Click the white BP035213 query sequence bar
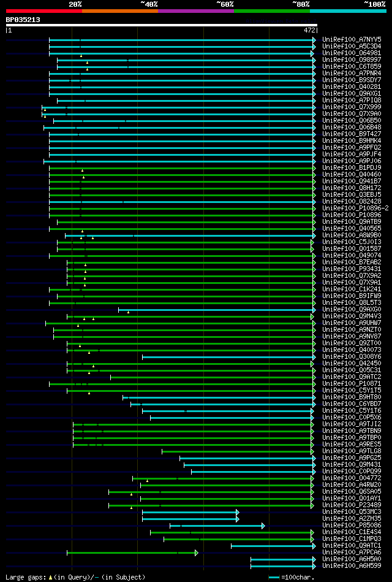Screen dimensions: 392x582 point(161,25)
